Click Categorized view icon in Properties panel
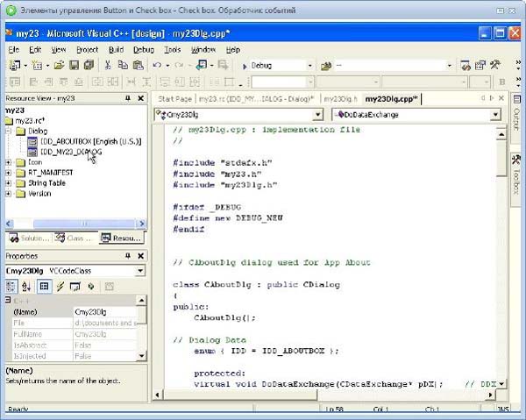Viewport: 526px width, 420px height. pyautogui.click(x=11, y=287)
